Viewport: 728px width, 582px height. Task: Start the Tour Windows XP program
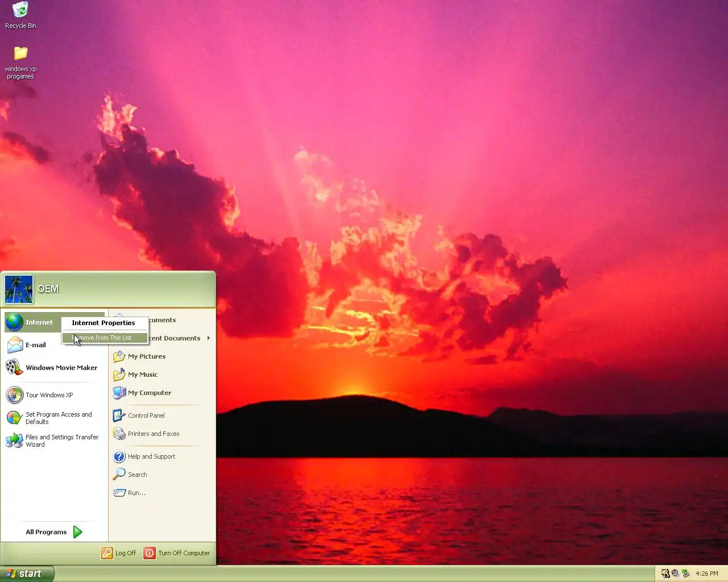tap(55, 395)
